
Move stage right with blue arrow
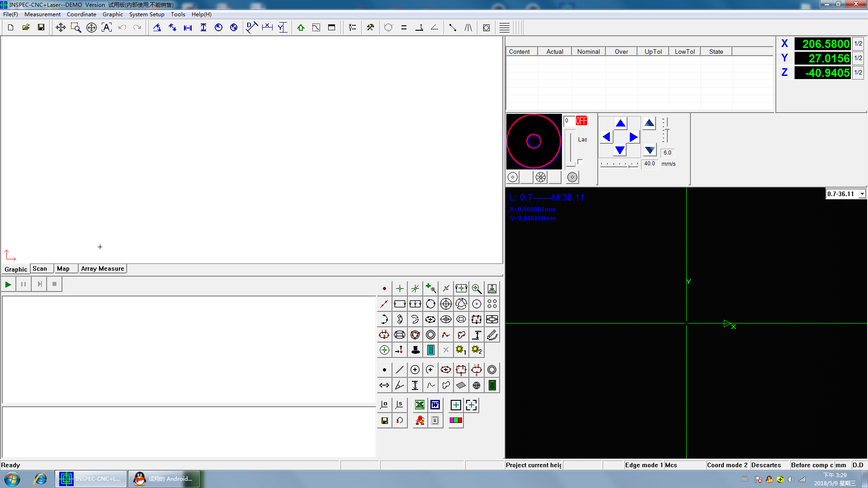(x=634, y=137)
